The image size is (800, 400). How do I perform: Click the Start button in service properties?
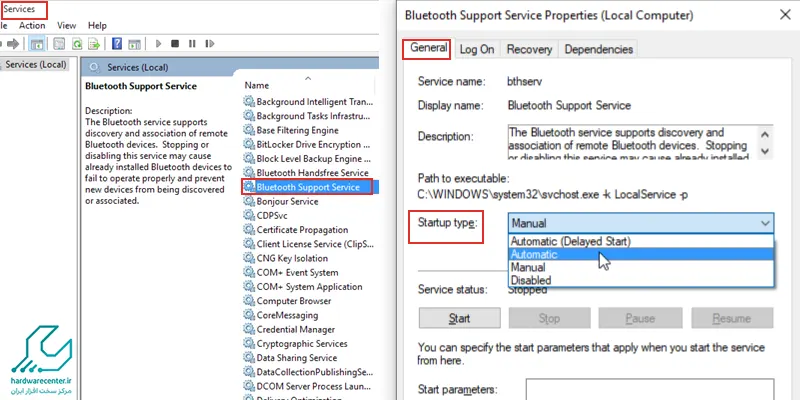pyautogui.click(x=459, y=318)
